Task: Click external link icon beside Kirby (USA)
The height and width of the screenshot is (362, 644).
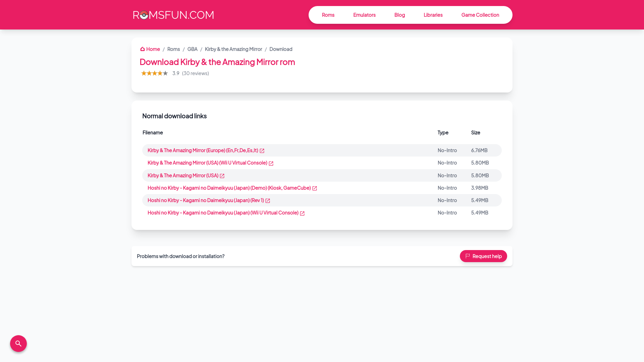Action: (222, 176)
